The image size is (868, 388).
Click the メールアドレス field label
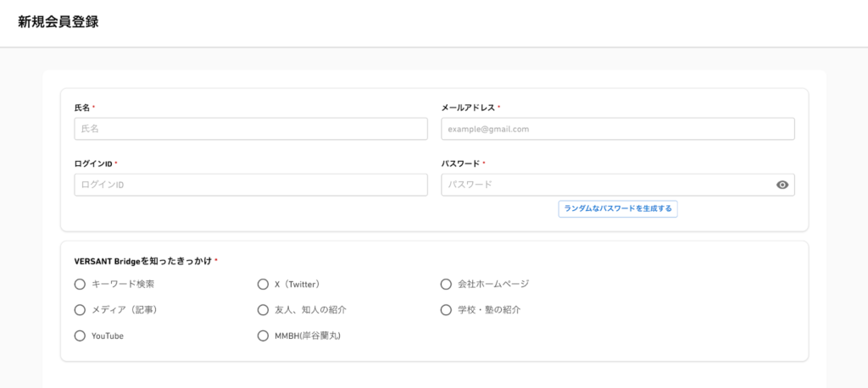[468, 108]
